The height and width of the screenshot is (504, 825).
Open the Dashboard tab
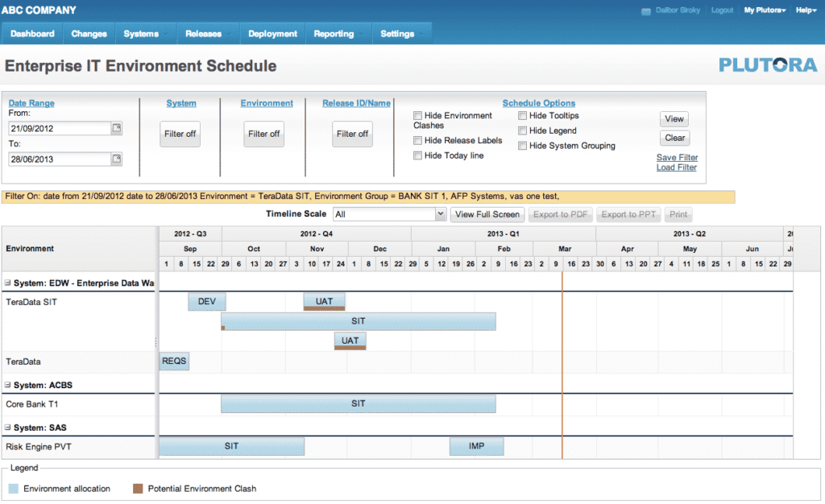[x=32, y=34]
